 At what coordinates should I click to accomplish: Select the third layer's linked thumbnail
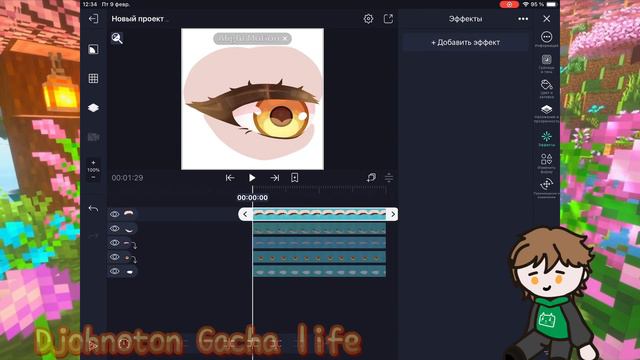click(130, 243)
